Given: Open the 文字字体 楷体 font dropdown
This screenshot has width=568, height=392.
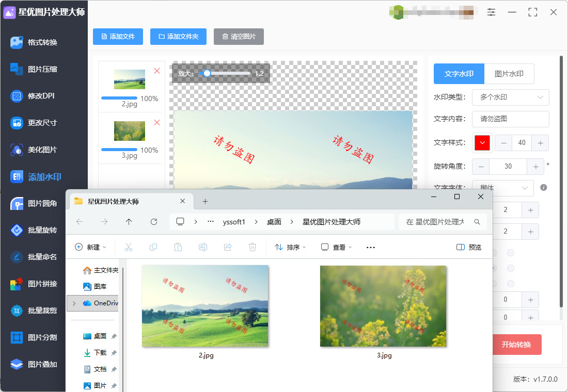Looking at the screenshot, I should [503, 188].
